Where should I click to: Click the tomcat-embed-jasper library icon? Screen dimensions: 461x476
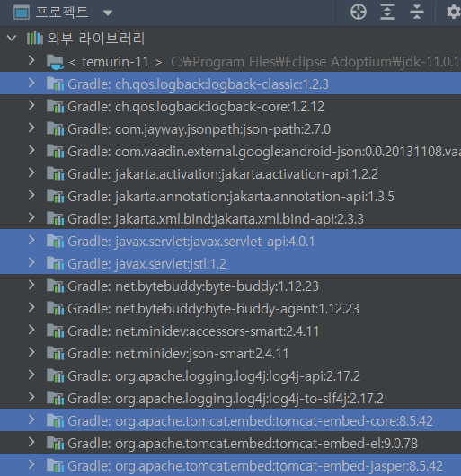tap(56, 466)
